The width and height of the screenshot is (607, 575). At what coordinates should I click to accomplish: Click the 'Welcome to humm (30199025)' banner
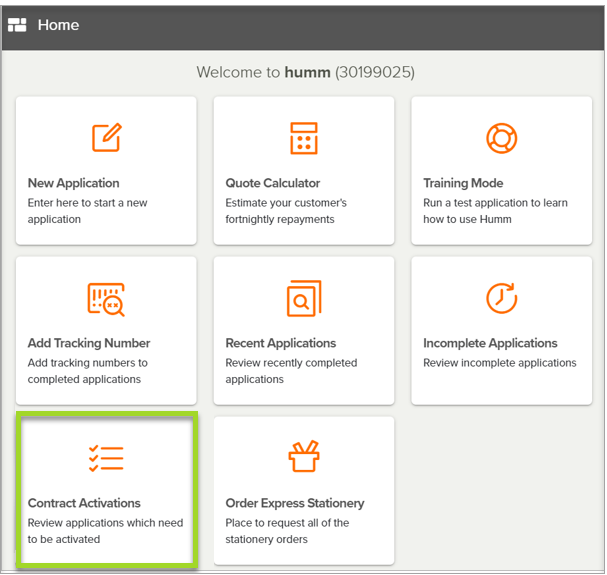pos(305,72)
